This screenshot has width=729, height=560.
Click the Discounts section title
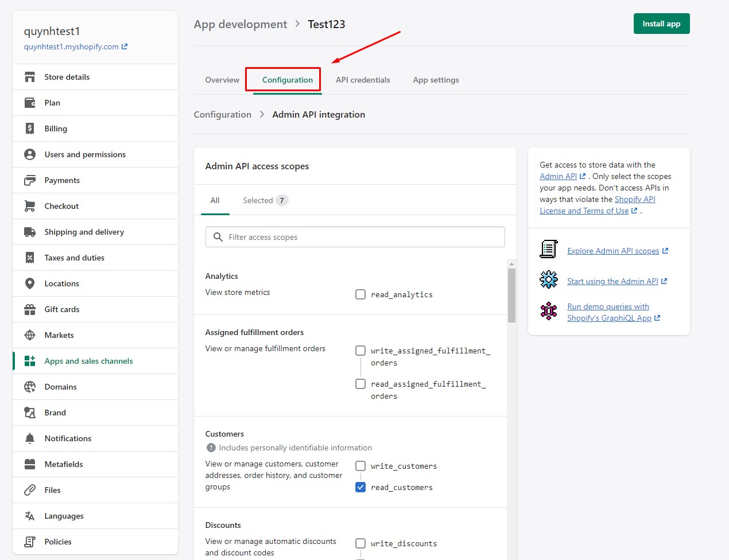click(x=223, y=525)
